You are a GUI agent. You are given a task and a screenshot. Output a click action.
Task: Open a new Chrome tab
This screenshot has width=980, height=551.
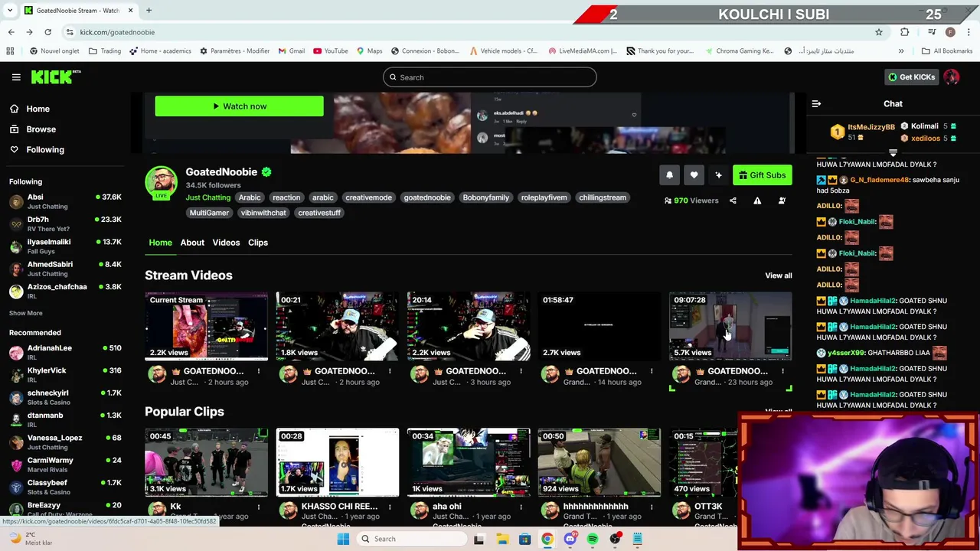coord(149,11)
